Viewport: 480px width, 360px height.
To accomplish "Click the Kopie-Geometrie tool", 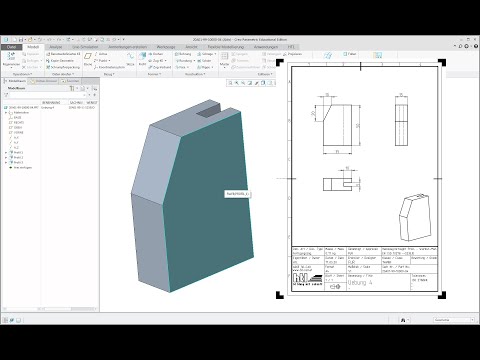I will 60,61.
